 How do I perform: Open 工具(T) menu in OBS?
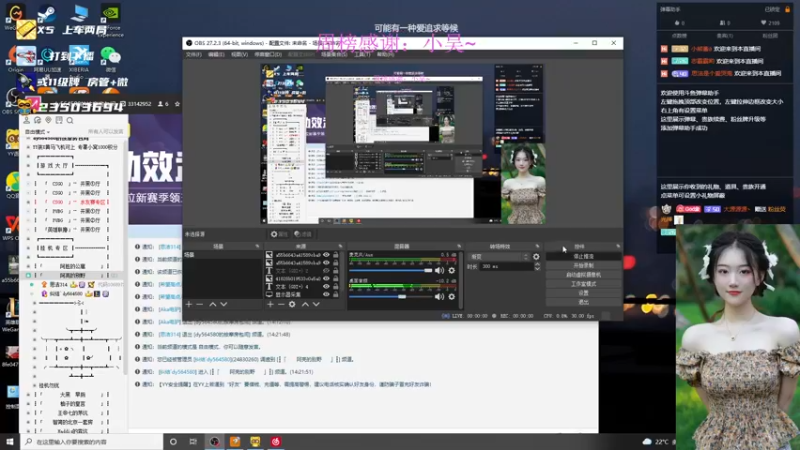(362, 55)
